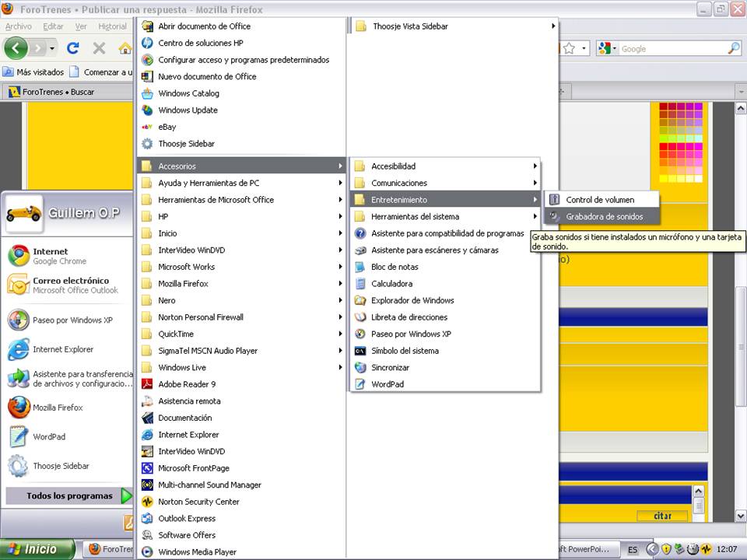Open Norton Security Center
Screen dimensions: 747x560
click(242, 502)
